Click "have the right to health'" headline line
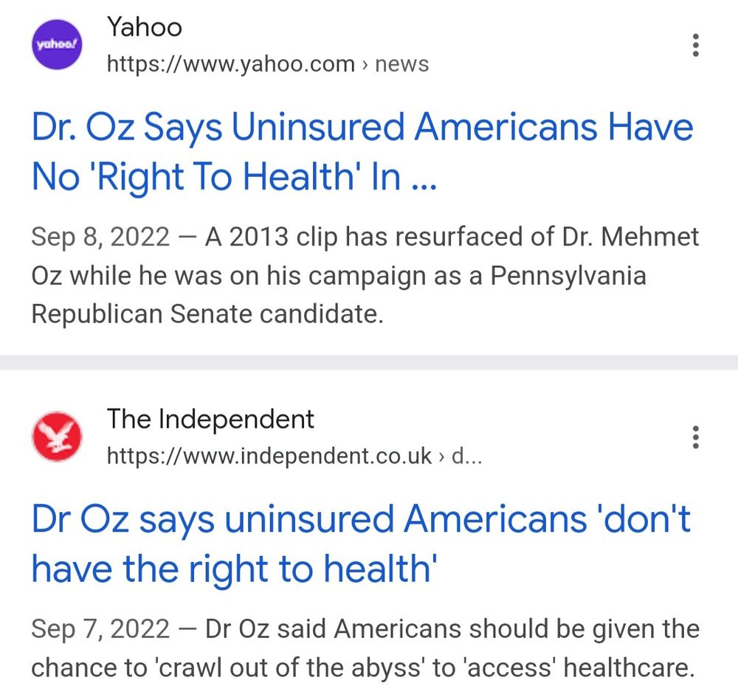This screenshot has width=738, height=700. point(235,568)
